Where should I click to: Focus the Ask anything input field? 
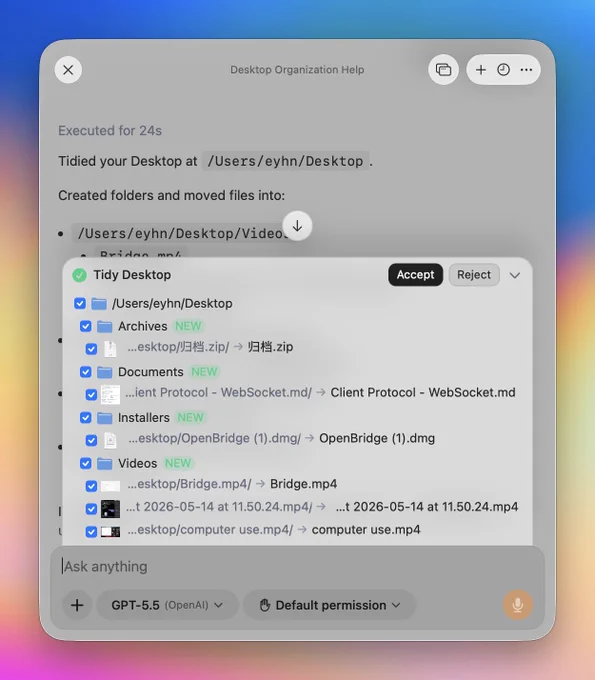tap(298, 566)
